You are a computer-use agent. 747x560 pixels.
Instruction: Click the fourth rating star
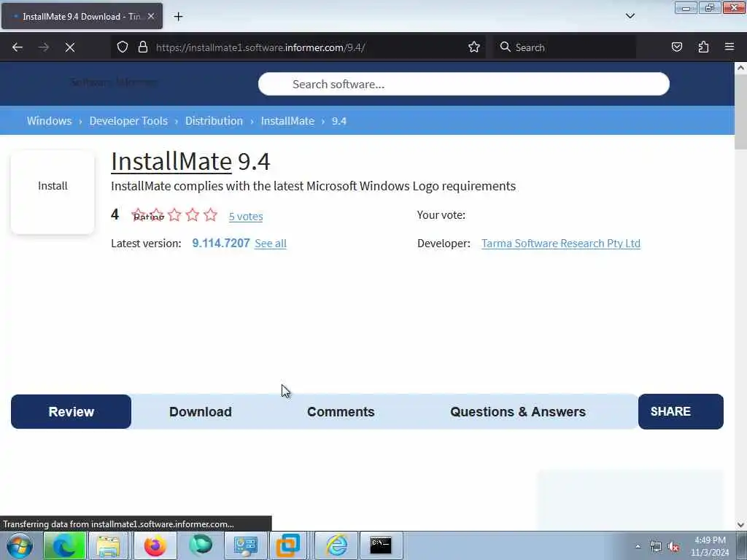click(x=193, y=215)
